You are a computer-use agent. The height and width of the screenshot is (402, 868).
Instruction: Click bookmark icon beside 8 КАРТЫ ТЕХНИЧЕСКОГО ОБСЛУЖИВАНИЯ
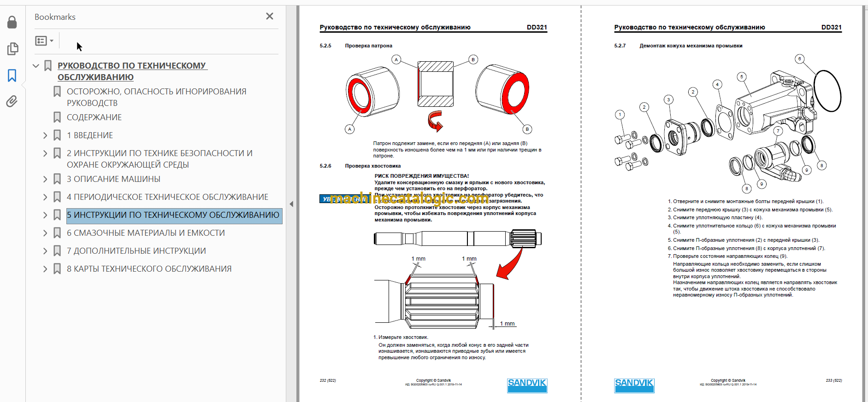(x=57, y=269)
